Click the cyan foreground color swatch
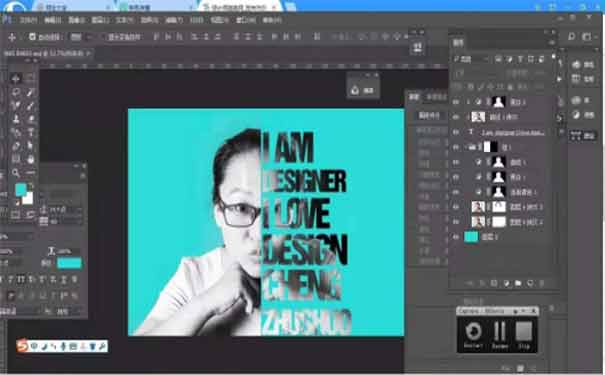605x375 pixels. tap(20, 189)
